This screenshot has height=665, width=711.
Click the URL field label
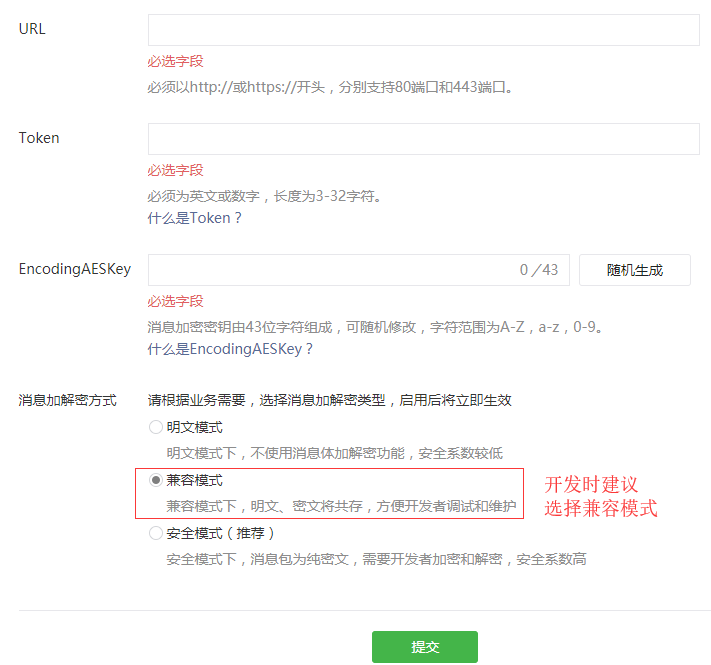32,29
